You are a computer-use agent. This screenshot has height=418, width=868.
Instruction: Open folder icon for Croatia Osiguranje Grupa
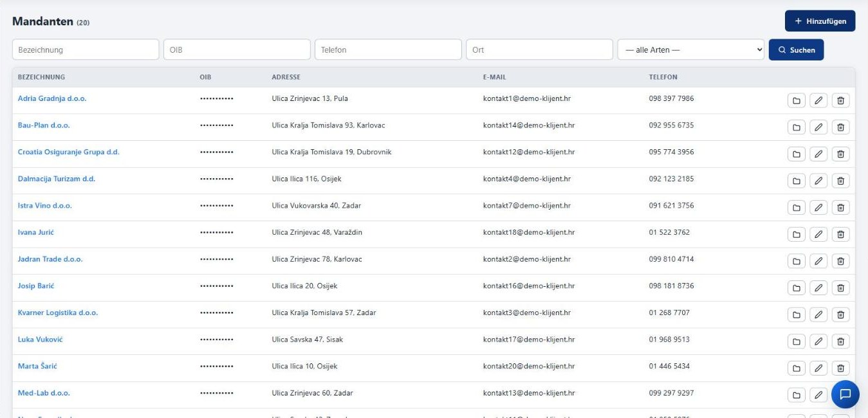(796, 154)
